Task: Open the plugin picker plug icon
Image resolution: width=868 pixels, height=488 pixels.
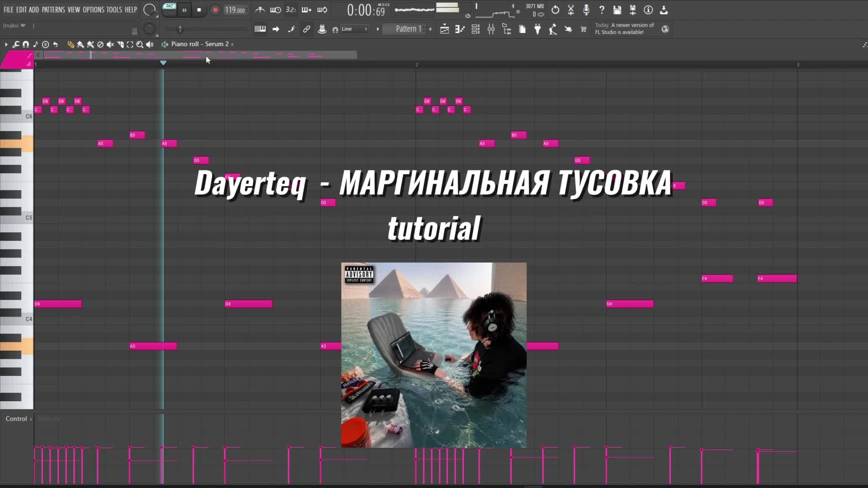Action: pyautogui.click(x=538, y=29)
